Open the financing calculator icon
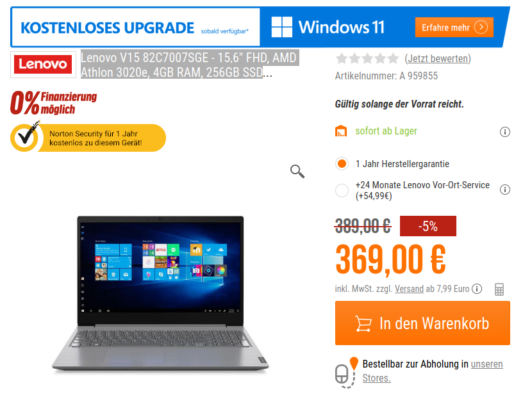Screen dimensions: 532x397 point(499,289)
